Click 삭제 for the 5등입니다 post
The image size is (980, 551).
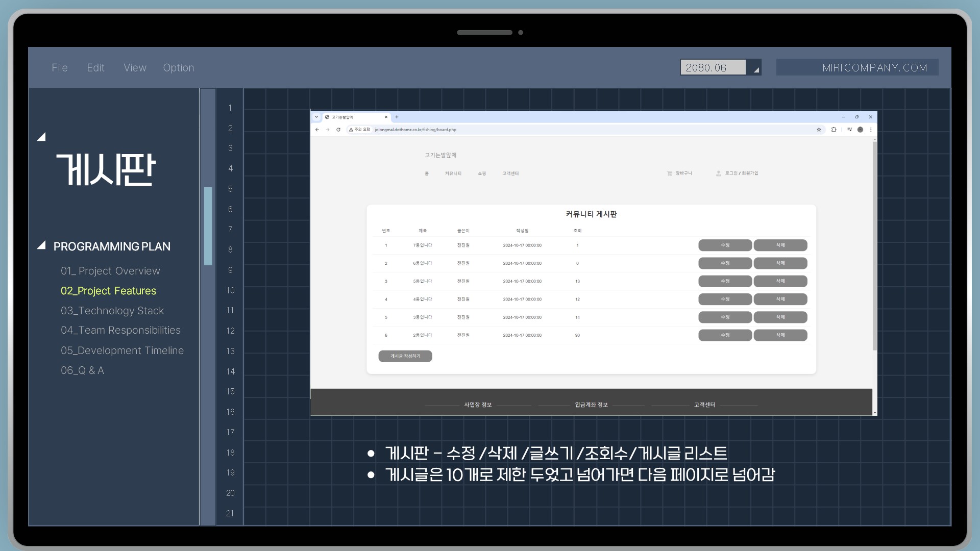[780, 281]
